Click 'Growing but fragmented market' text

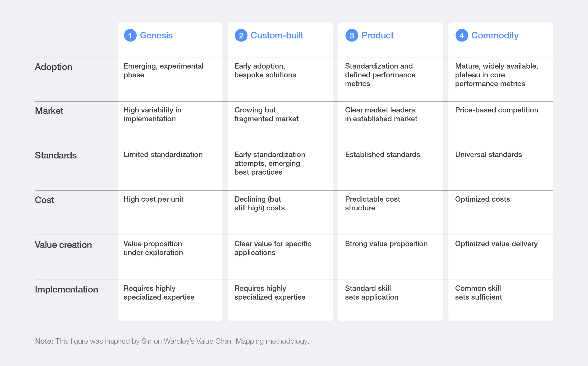(x=266, y=114)
